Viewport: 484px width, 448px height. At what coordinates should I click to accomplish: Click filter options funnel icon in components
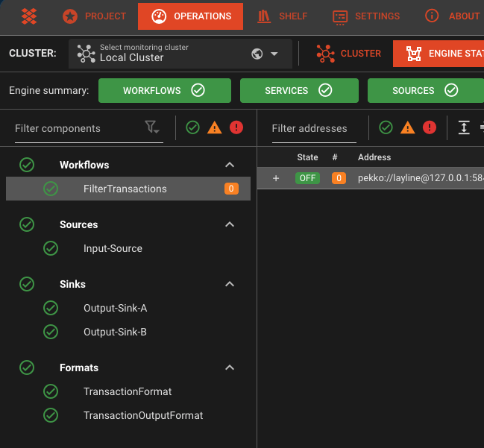tap(152, 128)
